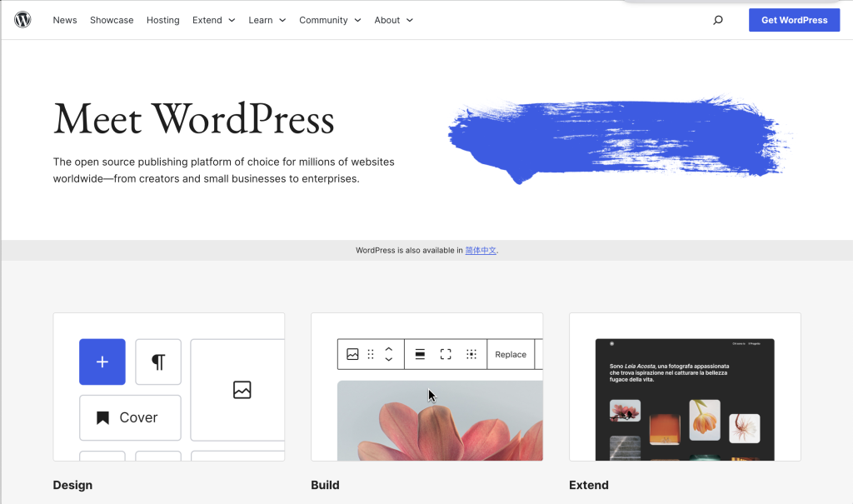Go to the News page
Screen dimensions: 853x504
pyautogui.click(x=65, y=20)
